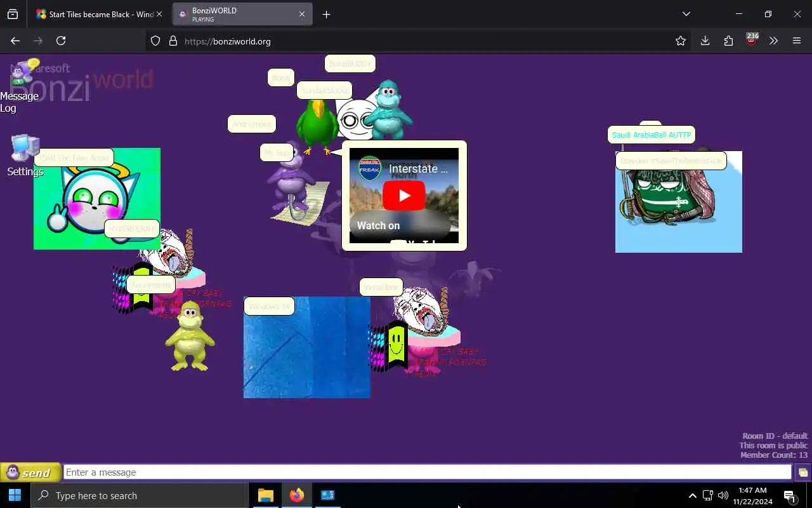812x508 pixels.
Task: Click the green cat angel image
Action: click(97, 199)
